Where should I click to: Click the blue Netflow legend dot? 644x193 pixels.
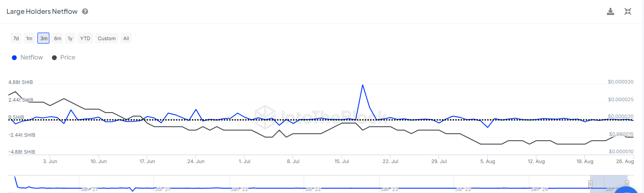[14, 58]
